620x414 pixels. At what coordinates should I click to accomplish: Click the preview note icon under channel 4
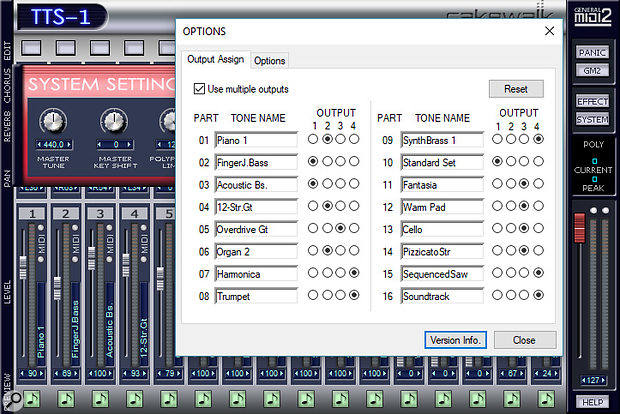click(x=134, y=399)
